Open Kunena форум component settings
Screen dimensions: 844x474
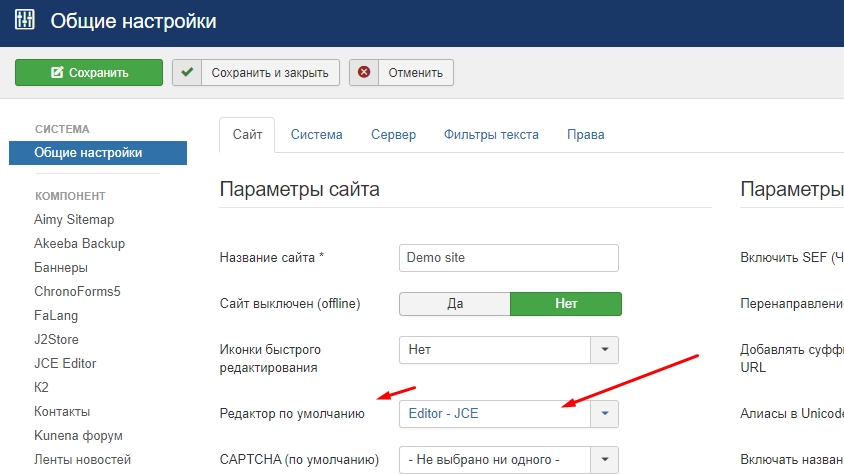(78, 435)
